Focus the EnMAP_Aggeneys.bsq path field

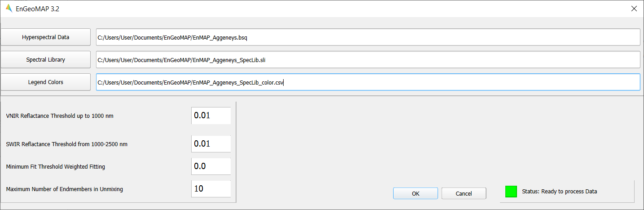point(368,37)
